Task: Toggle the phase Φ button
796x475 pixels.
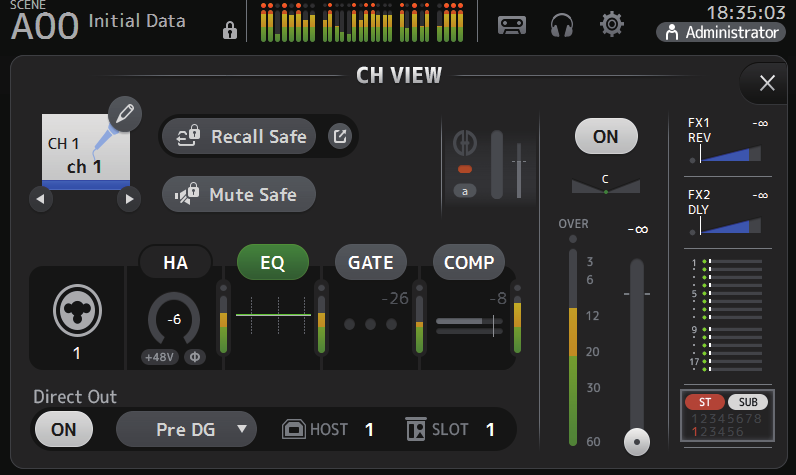Action: [194, 357]
